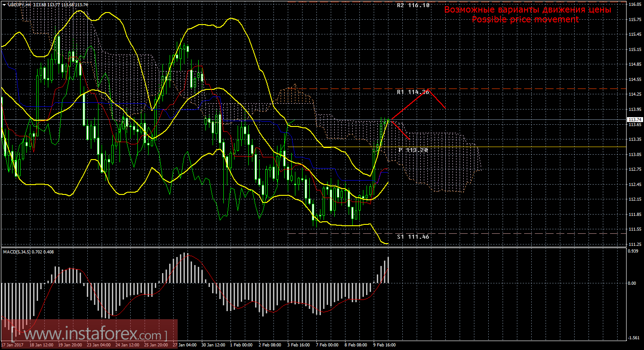The image size is (644, 350).
Task: Click the 0.939 MACD scale value
Action: (633, 251)
